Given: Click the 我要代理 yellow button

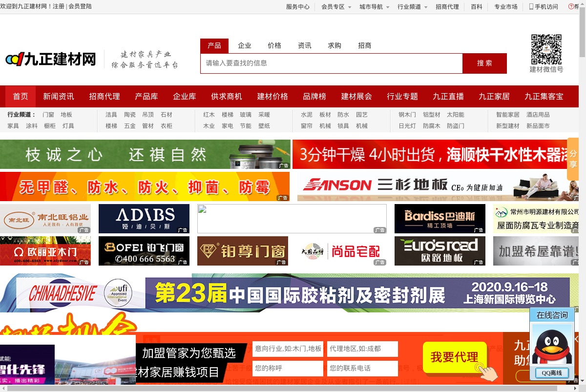Looking at the screenshot, I should click(x=455, y=357).
